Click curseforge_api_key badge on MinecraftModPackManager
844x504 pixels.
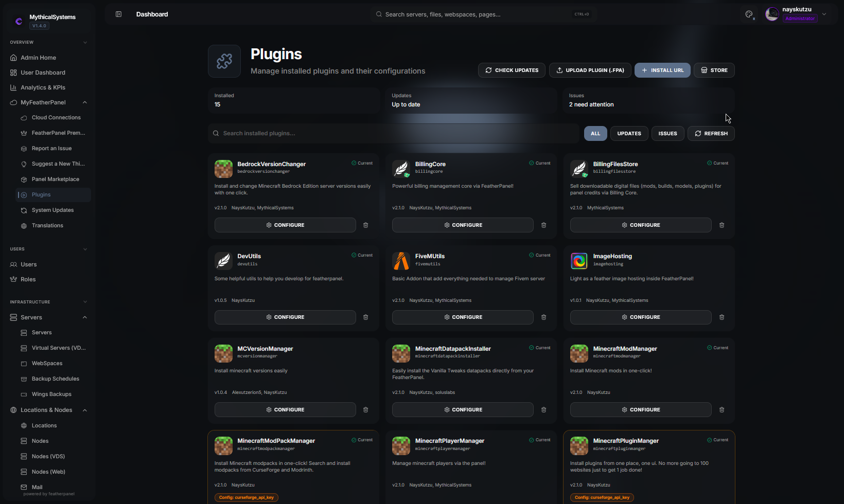tap(247, 497)
